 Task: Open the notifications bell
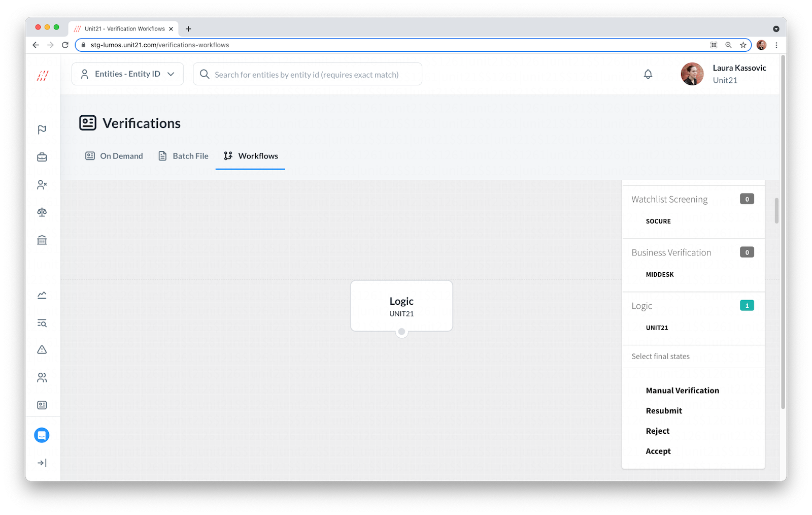(648, 74)
